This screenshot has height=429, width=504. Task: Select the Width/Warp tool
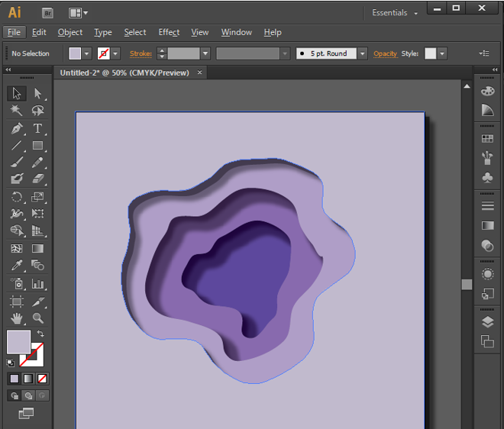pyautogui.click(x=17, y=214)
